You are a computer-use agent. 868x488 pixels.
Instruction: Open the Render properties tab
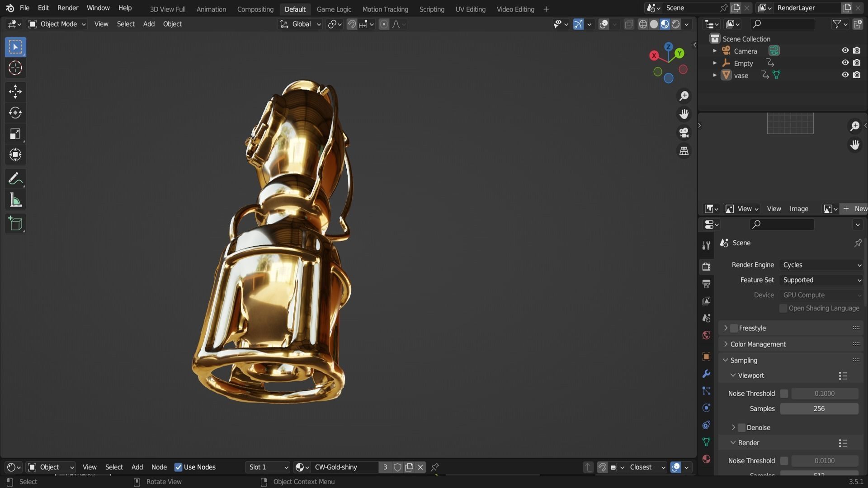(706, 267)
